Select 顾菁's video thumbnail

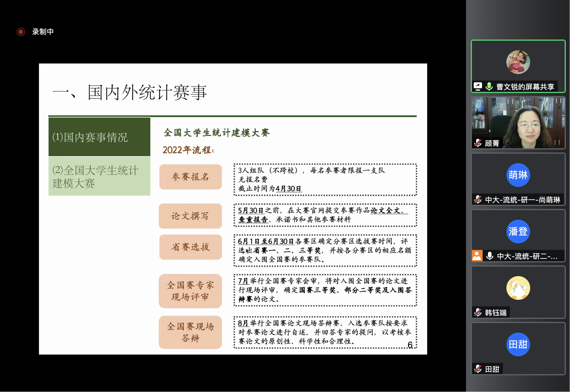pos(518,122)
